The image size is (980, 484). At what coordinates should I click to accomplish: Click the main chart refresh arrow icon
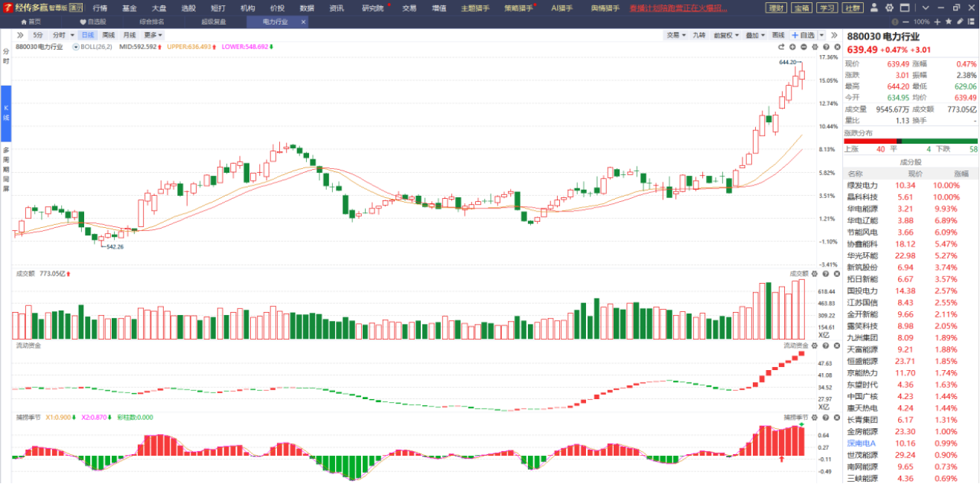(x=782, y=47)
